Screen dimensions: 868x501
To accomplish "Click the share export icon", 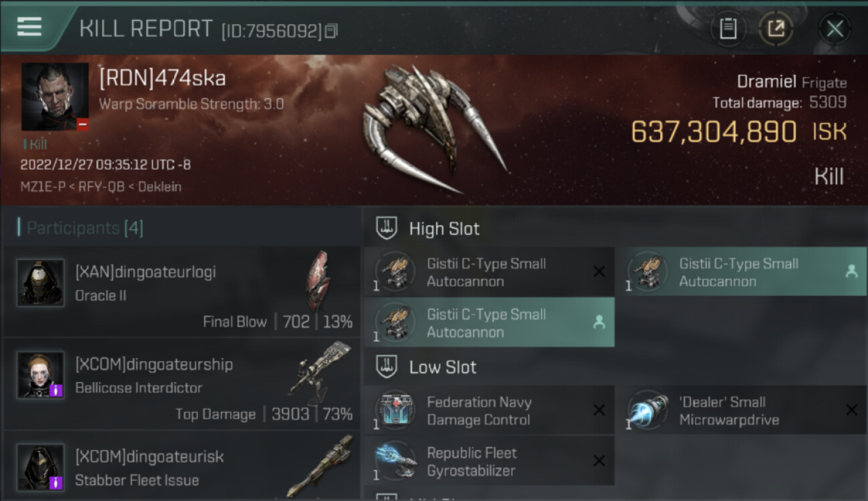I will (776, 29).
